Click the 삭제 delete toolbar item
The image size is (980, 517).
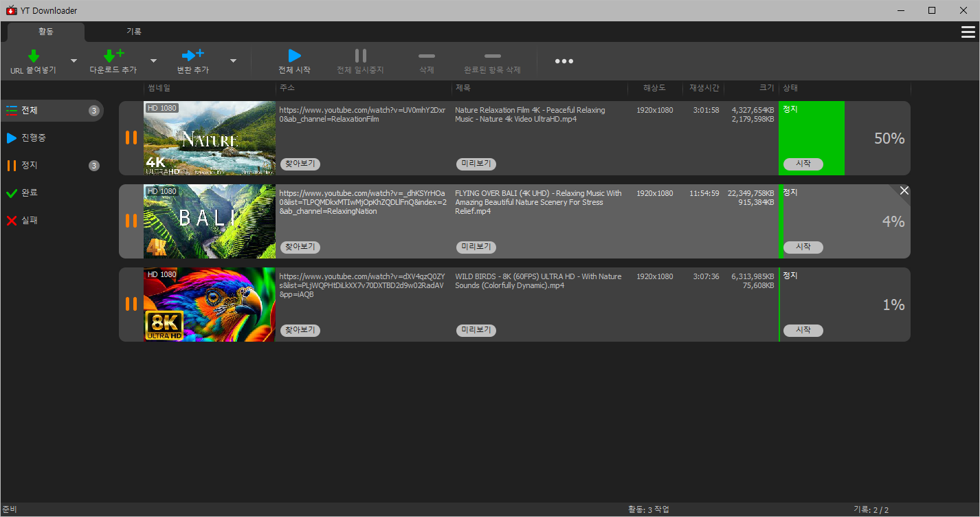pos(427,61)
